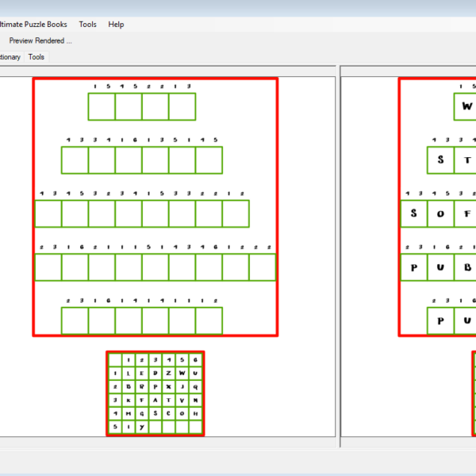Click the first empty box in the top puzzle row
The height and width of the screenshot is (476, 476).
(102, 106)
